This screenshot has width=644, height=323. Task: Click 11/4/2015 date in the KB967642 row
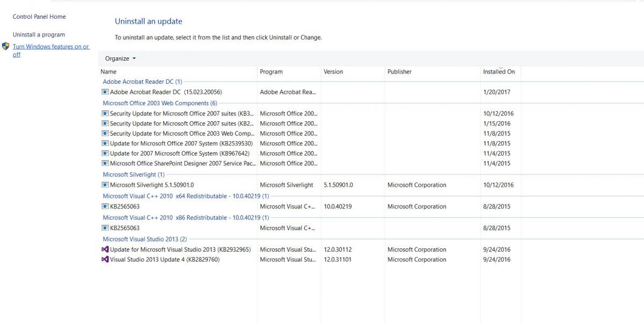(497, 153)
